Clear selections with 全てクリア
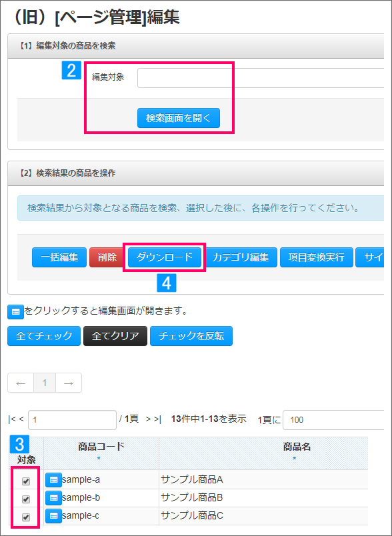Image resolution: width=392 pixels, height=536 pixels. [x=115, y=336]
